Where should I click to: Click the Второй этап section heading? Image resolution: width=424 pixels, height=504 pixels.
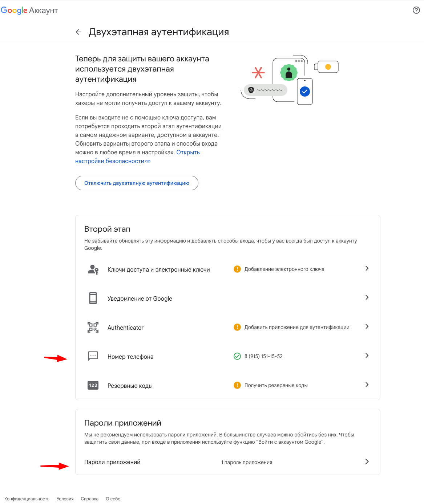pyautogui.click(x=107, y=229)
